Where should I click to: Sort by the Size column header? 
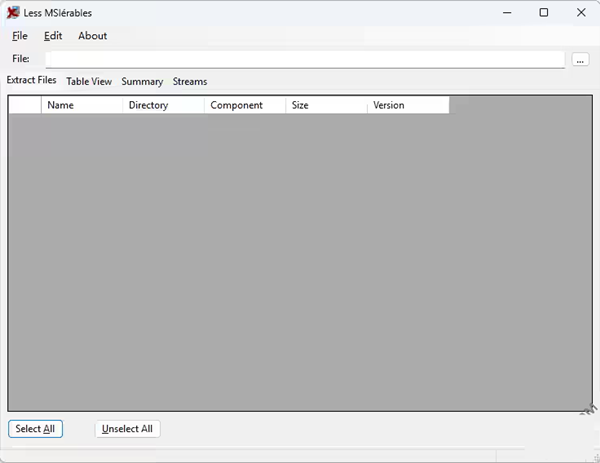(x=326, y=105)
